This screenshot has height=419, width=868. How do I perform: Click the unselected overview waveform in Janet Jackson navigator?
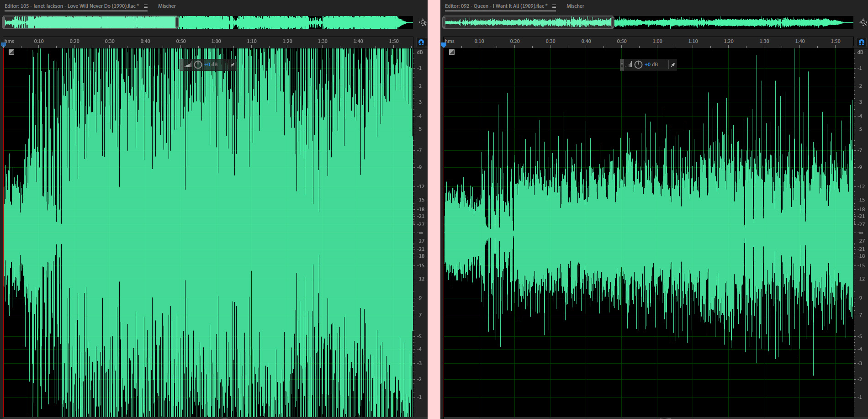[x=295, y=22]
